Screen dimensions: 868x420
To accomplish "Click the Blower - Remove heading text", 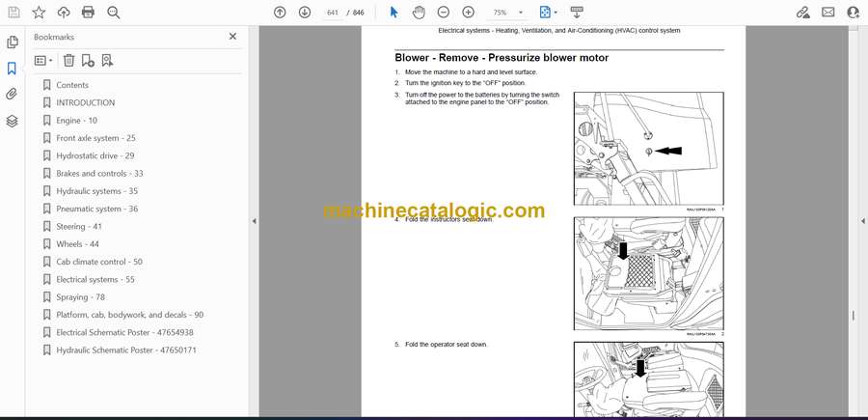I will [502, 58].
